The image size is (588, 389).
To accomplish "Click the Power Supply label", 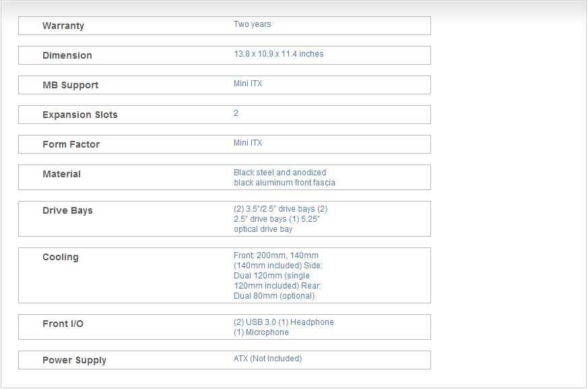I will click(74, 360).
